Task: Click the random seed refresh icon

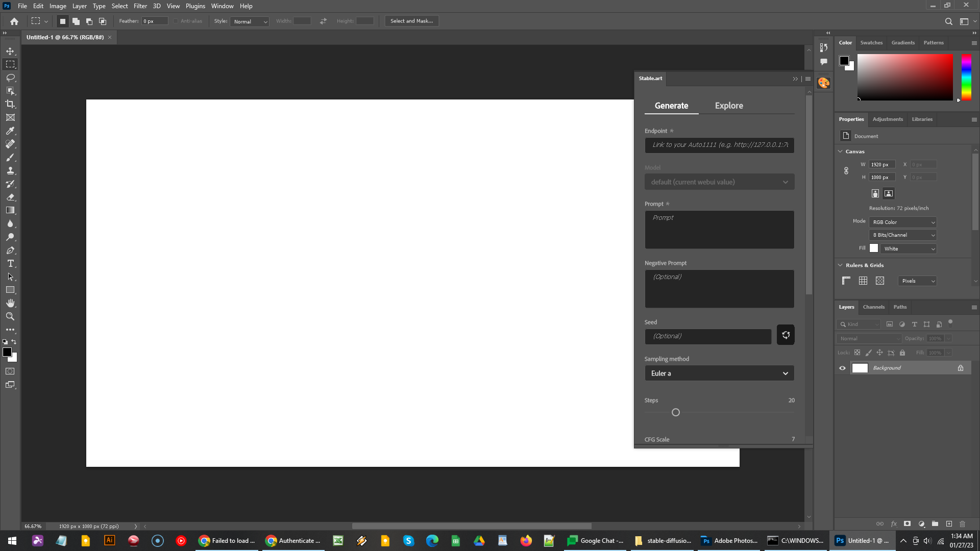Action: [x=785, y=335]
